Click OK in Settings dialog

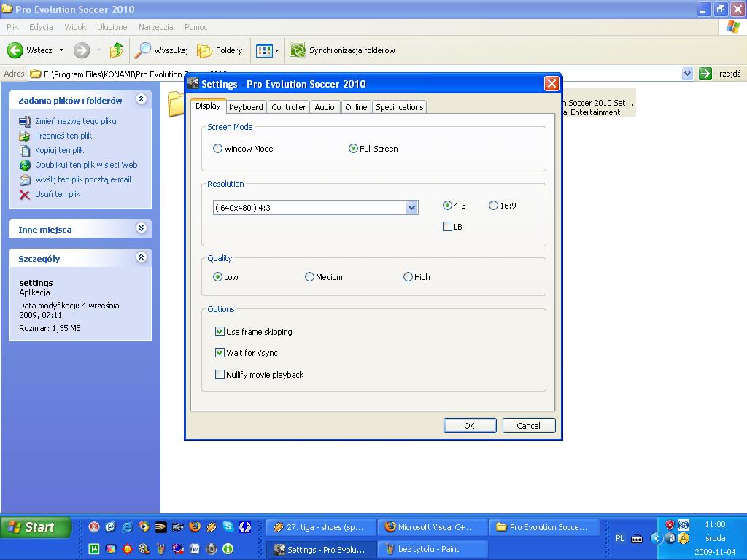coord(470,426)
